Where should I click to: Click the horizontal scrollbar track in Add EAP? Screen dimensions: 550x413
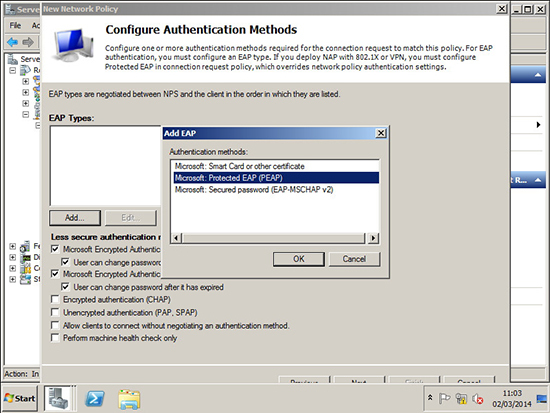pos(274,238)
